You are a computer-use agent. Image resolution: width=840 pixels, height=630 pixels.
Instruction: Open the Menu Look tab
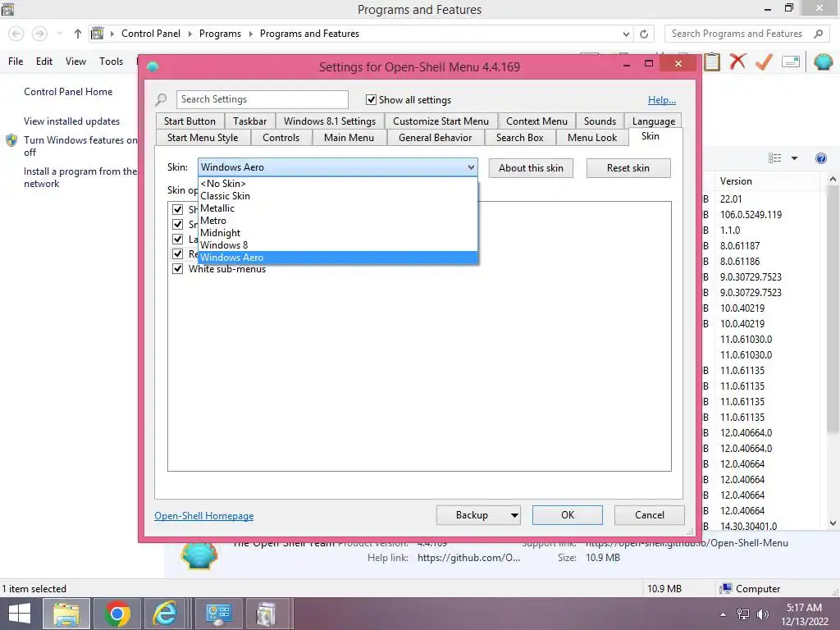[x=592, y=138]
